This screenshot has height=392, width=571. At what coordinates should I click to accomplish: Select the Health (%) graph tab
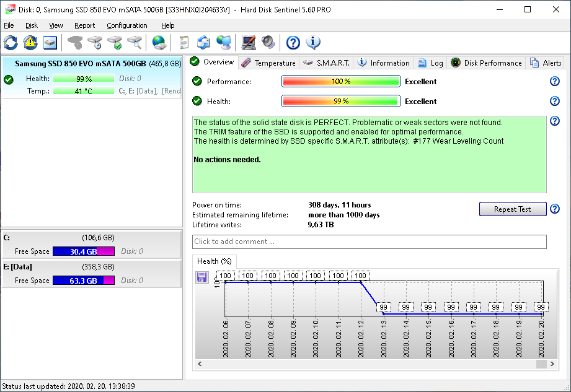pos(214,261)
